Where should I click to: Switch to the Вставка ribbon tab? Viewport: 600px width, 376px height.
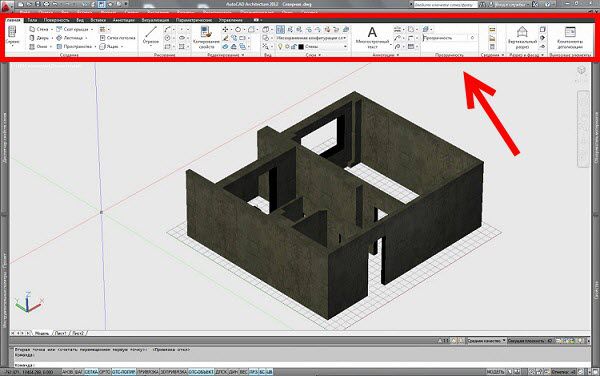(x=98, y=20)
